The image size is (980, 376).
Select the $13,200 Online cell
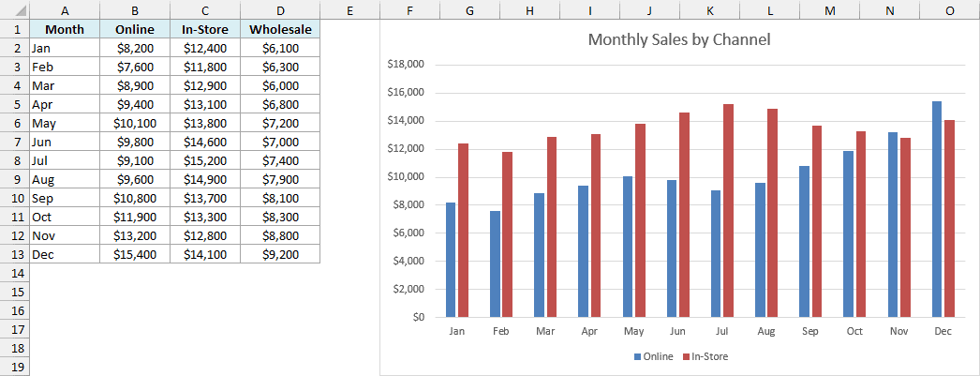point(135,236)
